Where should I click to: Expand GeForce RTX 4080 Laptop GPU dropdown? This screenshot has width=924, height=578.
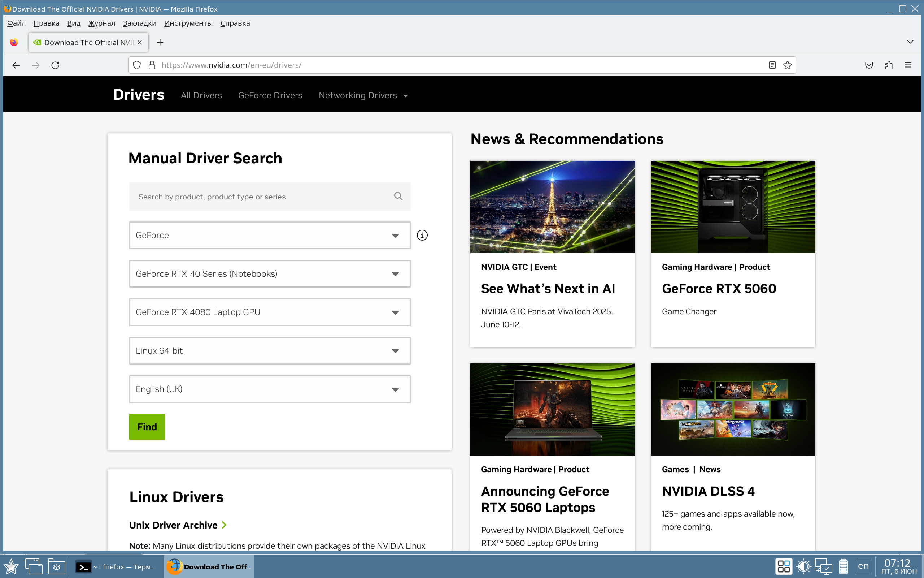(x=270, y=312)
